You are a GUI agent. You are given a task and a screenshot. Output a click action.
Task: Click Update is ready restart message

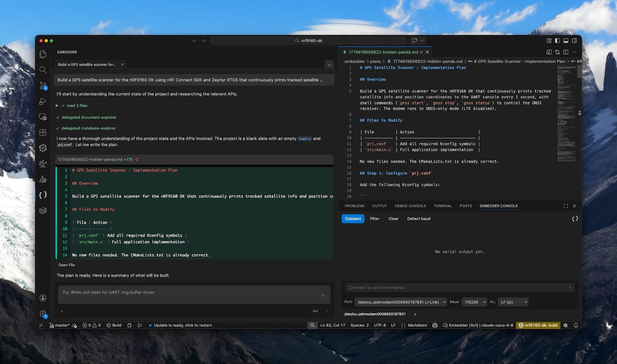180,325
